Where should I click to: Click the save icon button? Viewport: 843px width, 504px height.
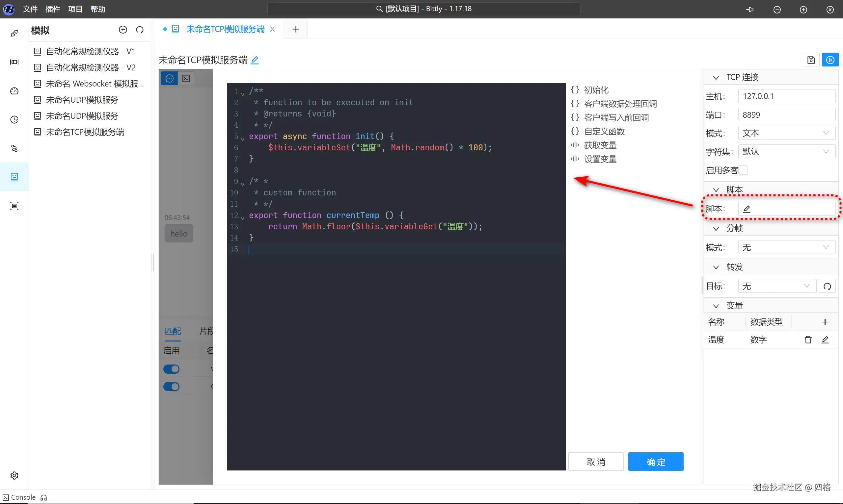811,60
